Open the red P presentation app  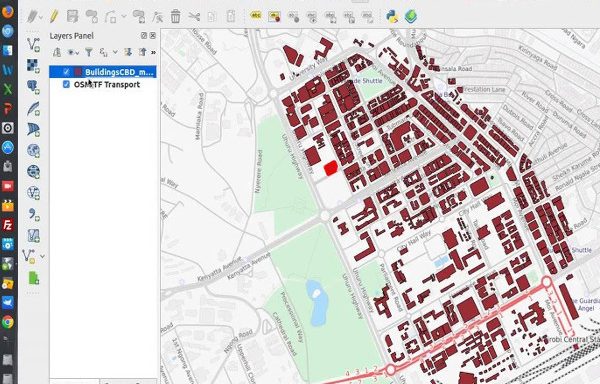pyautogui.click(x=8, y=109)
